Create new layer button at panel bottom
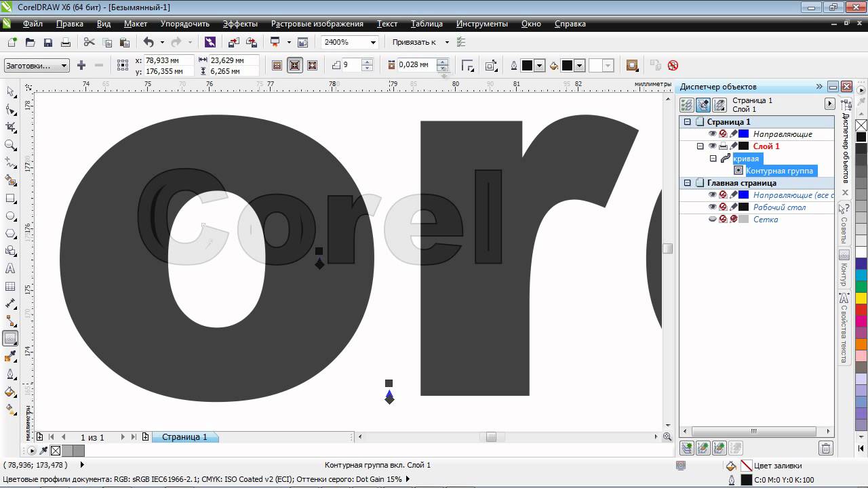Viewport: 868px width, 488px height. [687, 448]
